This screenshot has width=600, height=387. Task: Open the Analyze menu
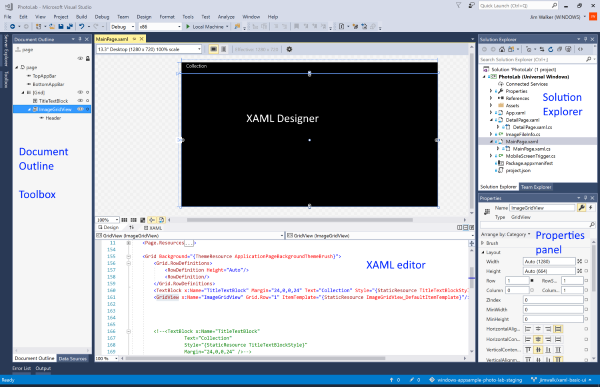click(x=226, y=17)
